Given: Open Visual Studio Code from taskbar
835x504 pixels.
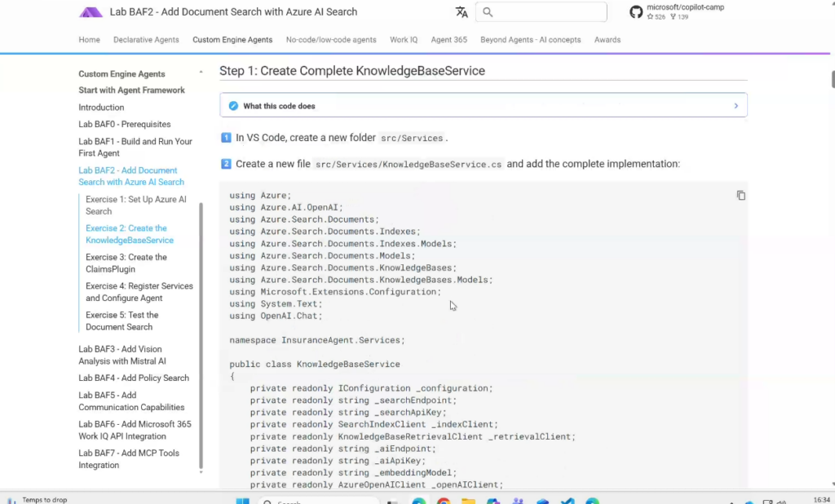Looking at the screenshot, I should [x=567, y=502].
